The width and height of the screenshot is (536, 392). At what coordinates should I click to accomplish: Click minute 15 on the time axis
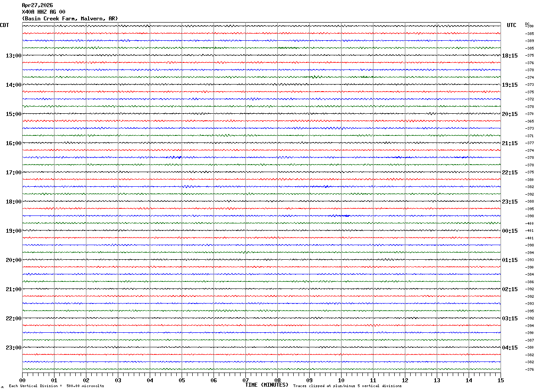click(501, 380)
